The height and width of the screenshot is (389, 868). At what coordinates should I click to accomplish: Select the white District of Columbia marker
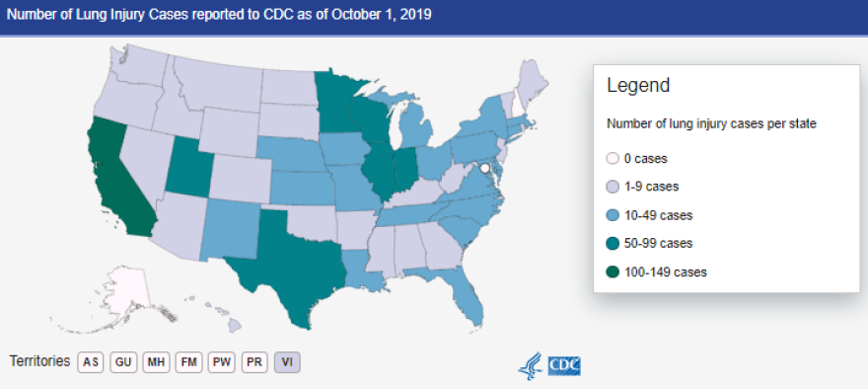pos(485,168)
